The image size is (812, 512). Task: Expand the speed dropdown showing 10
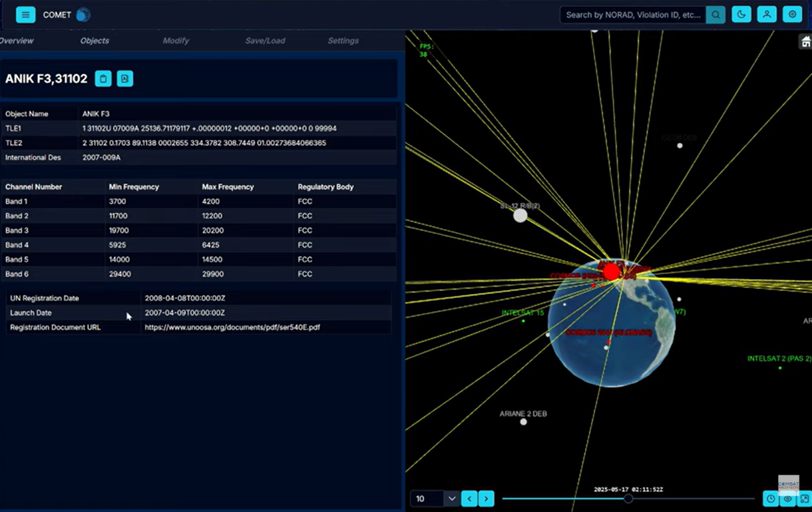pos(452,499)
